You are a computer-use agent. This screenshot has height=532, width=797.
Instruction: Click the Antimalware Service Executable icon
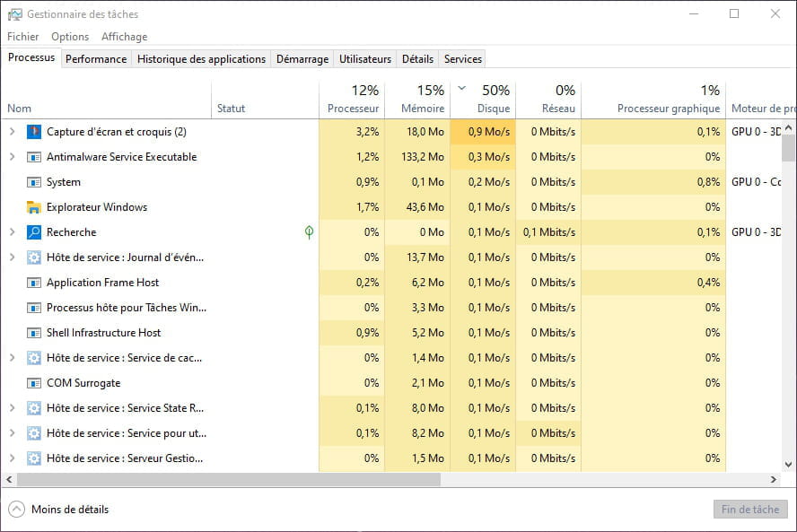pos(33,157)
